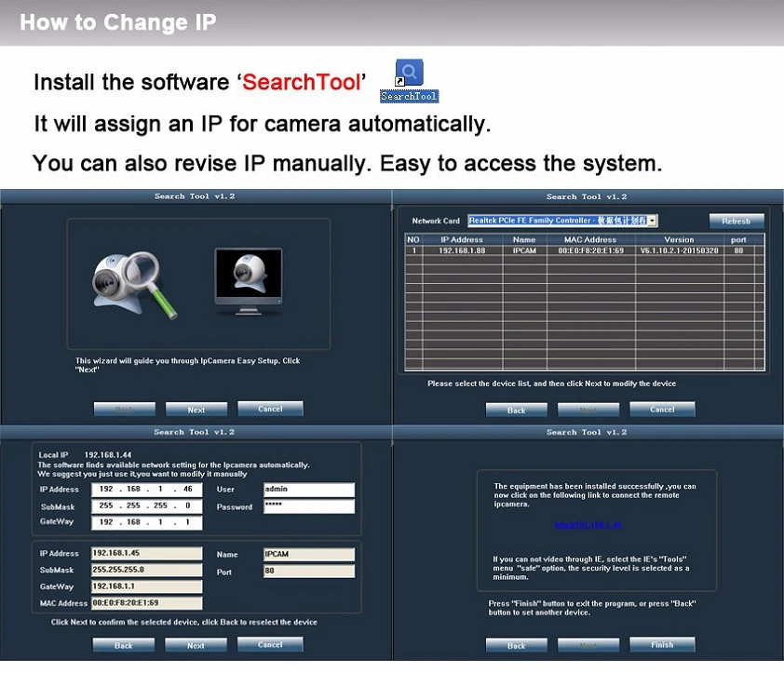Click Cancel in the wizard welcome panel
784x673 pixels.
[270, 409]
